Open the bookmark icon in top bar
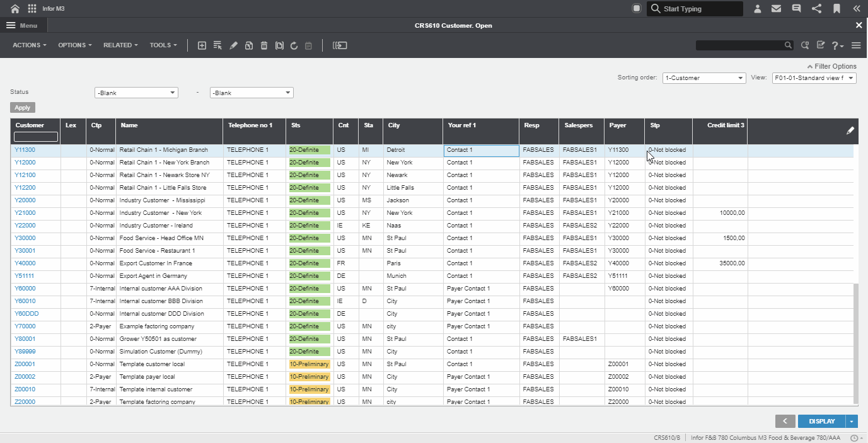Screen dimensions: 868x443 [x=836, y=9]
